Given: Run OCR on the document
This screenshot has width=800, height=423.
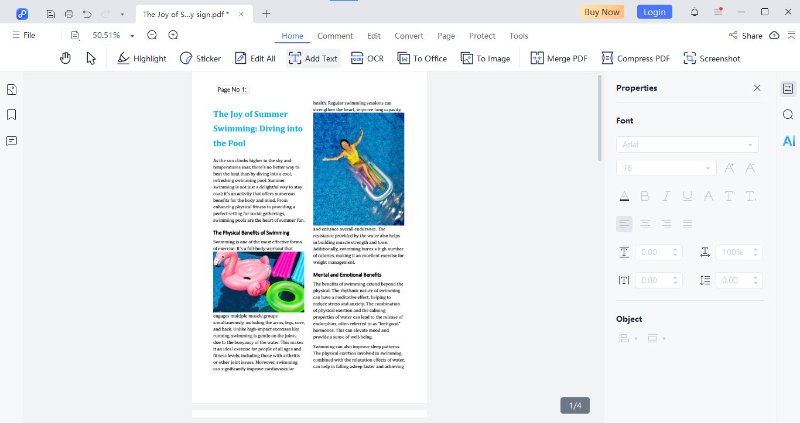Looking at the screenshot, I should pos(367,58).
